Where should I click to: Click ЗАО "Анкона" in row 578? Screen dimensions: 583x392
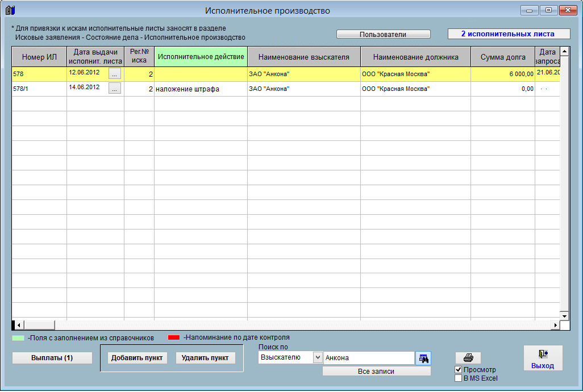pyautogui.click(x=304, y=74)
